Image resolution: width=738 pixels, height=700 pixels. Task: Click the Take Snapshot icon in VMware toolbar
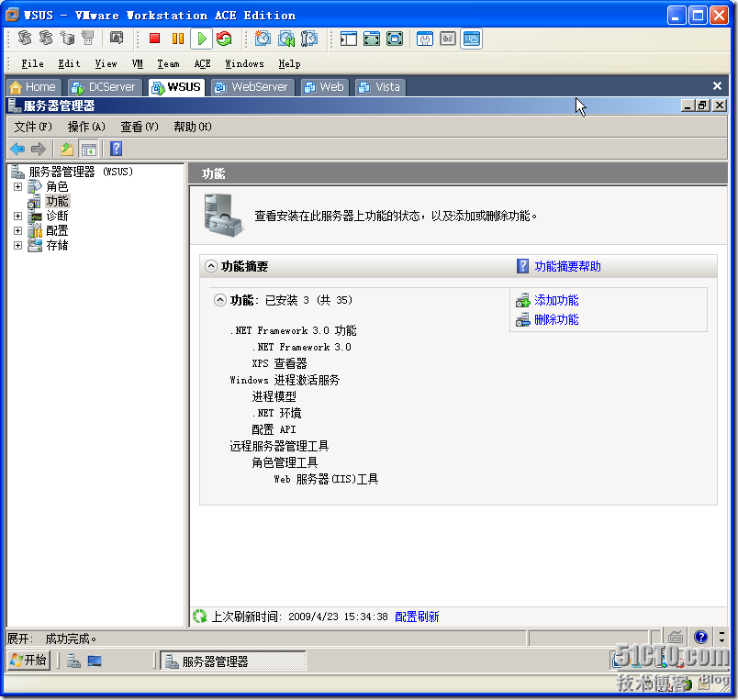pyautogui.click(x=263, y=39)
